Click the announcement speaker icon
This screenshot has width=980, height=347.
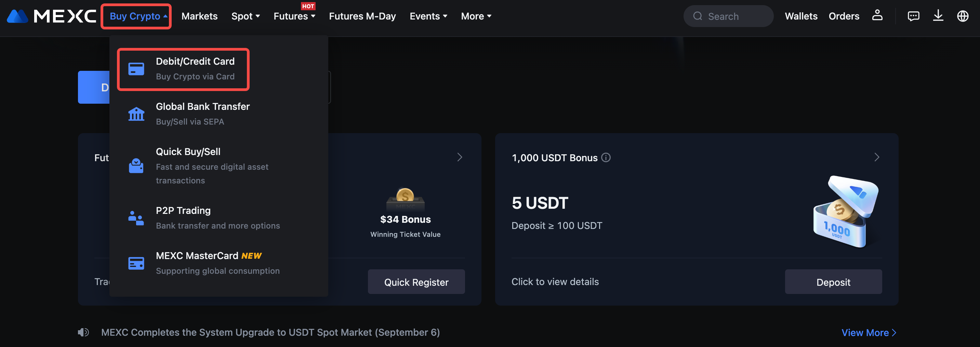(x=83, y=332)
